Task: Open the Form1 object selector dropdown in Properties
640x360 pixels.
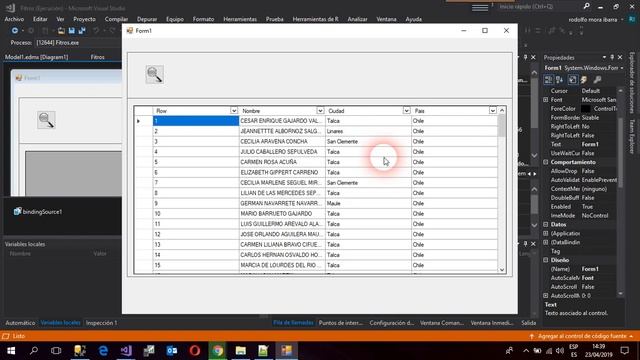Action: pos(622,68)
